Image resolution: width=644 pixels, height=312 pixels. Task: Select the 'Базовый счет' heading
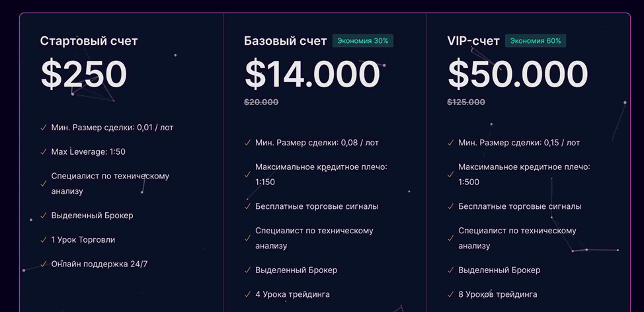click(286, 41)
